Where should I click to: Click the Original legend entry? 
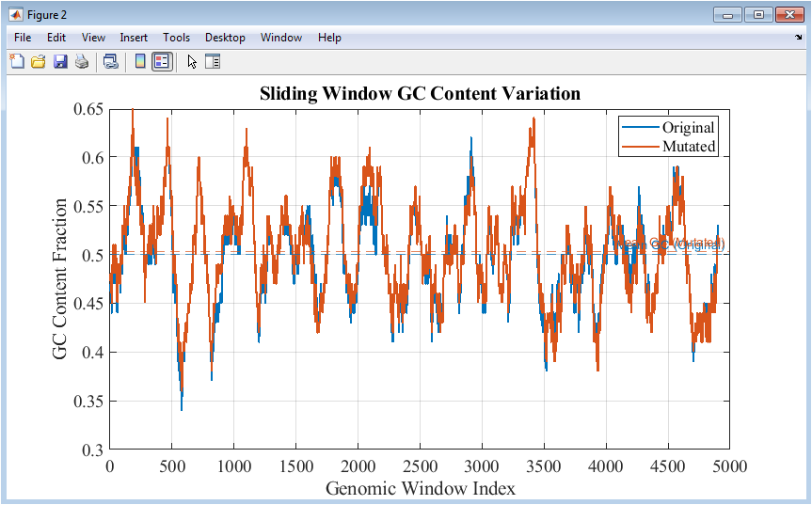coord(688,128)
